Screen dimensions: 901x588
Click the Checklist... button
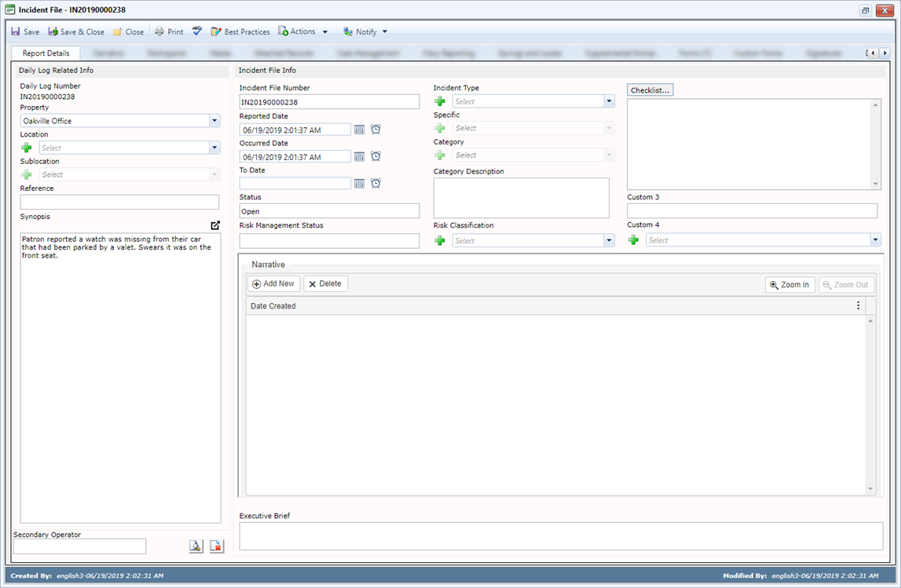650,90
